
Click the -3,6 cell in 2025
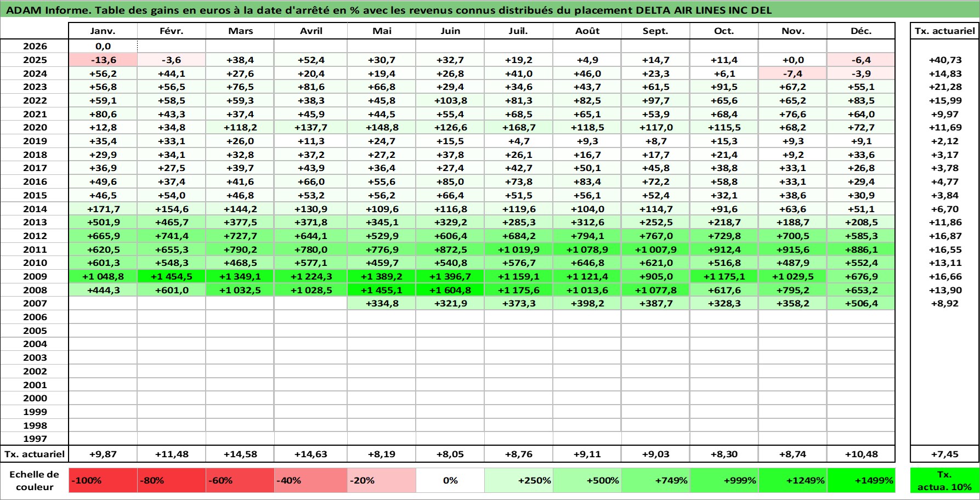pyautogui.click(x=172, y=60)
